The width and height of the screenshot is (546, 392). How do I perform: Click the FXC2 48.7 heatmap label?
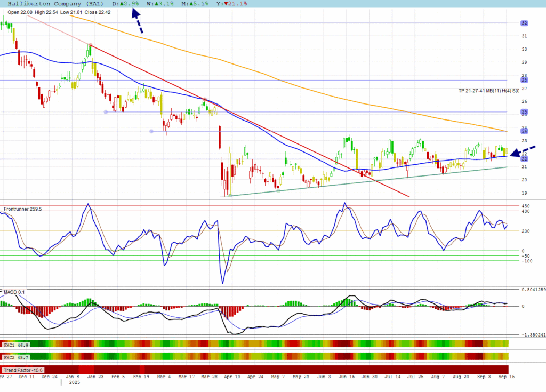16,357
